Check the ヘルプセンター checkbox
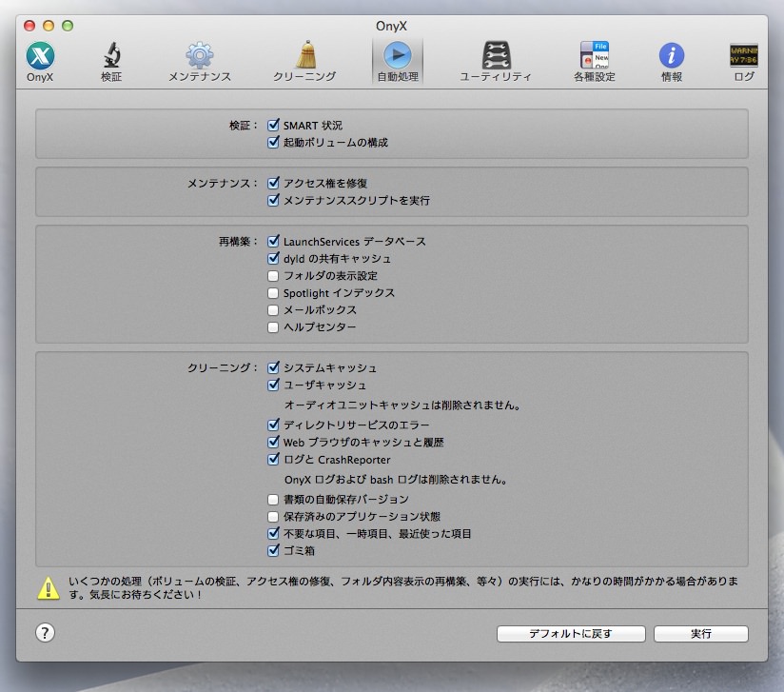This screenshot has width=784, height=692. (x=273, y=327)
